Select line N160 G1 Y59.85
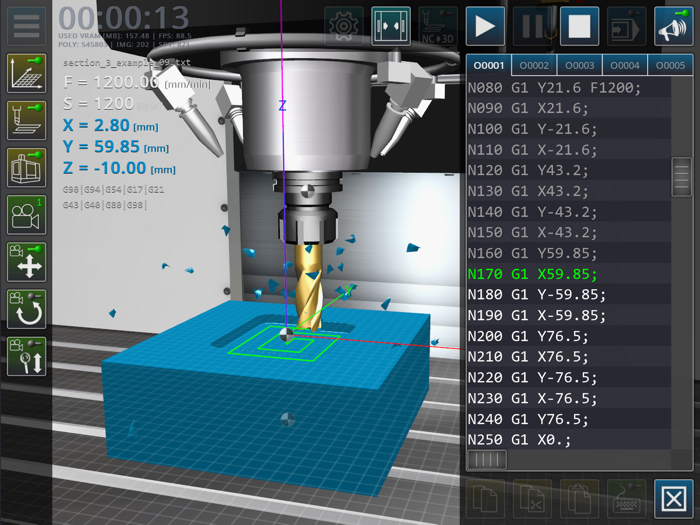Viewport: 700px width, 525px height. pos(568,253)
